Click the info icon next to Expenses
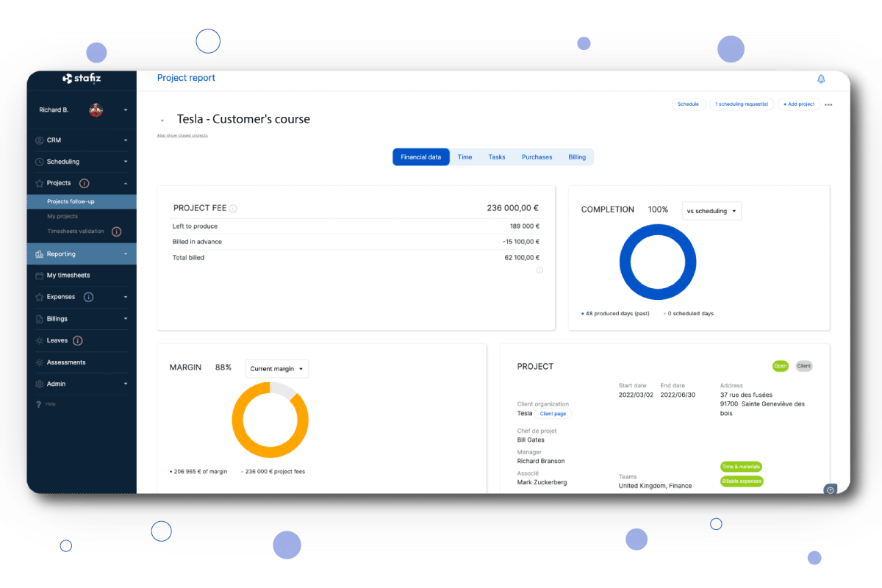 click(88, 297)
